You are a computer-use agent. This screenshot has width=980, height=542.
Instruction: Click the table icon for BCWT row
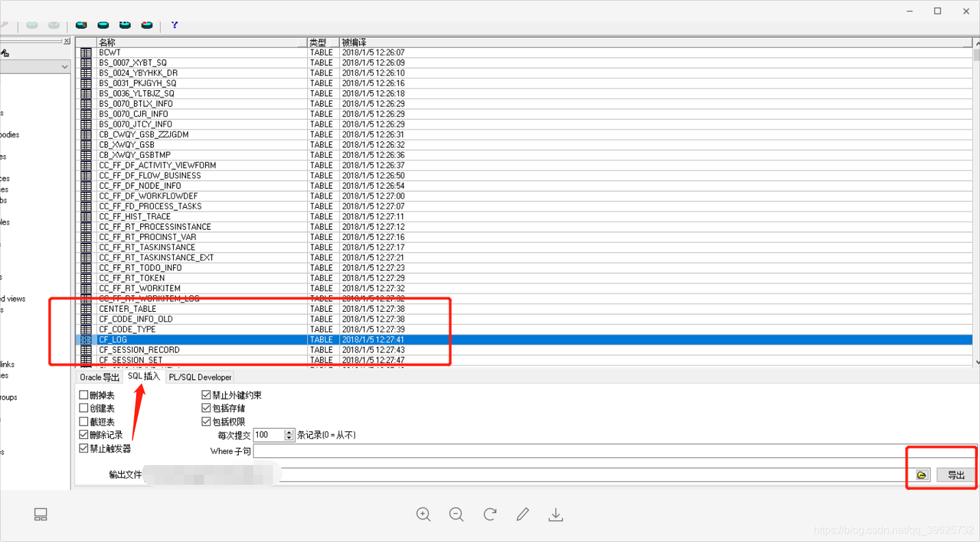pyautogui.click(x=86, y=53)
